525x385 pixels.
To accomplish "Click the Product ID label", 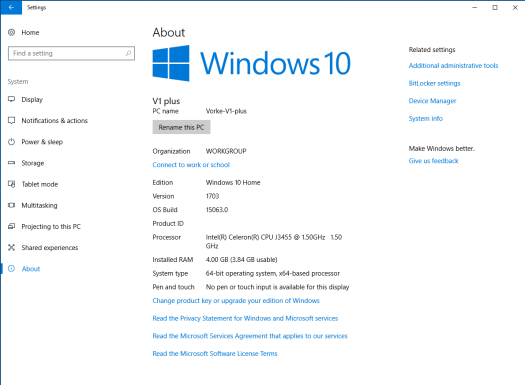I will (x=168, y=223).
